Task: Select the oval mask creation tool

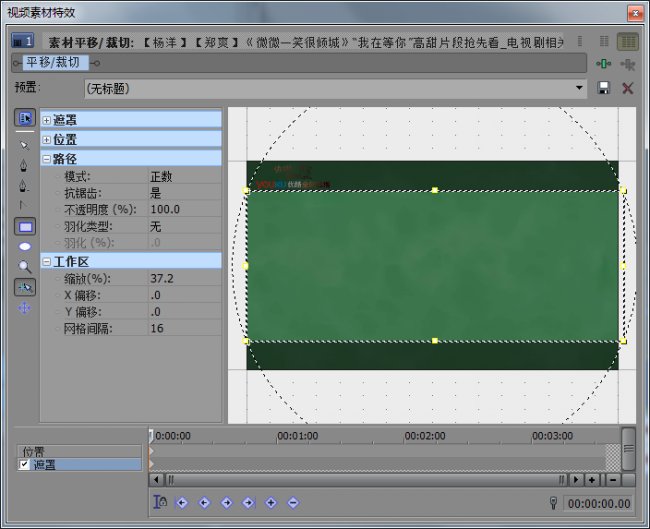Action: [25, 247]
